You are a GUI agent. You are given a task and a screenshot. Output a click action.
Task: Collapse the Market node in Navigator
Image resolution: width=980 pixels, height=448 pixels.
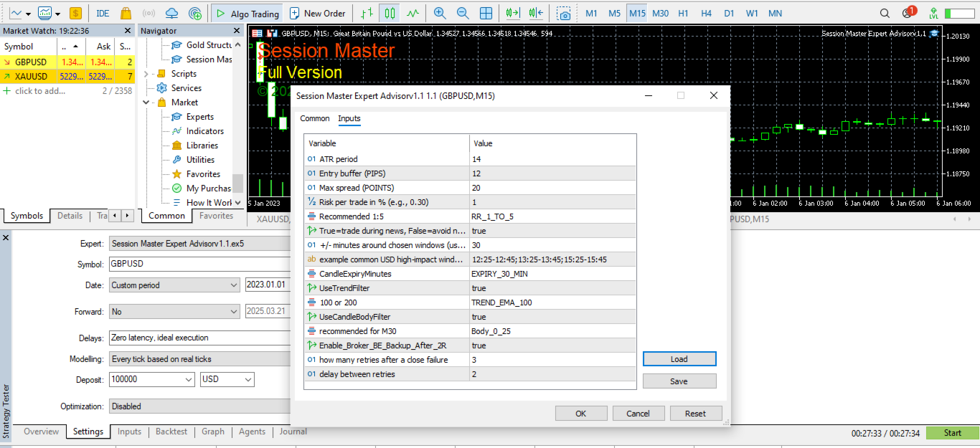pos(146,103)
